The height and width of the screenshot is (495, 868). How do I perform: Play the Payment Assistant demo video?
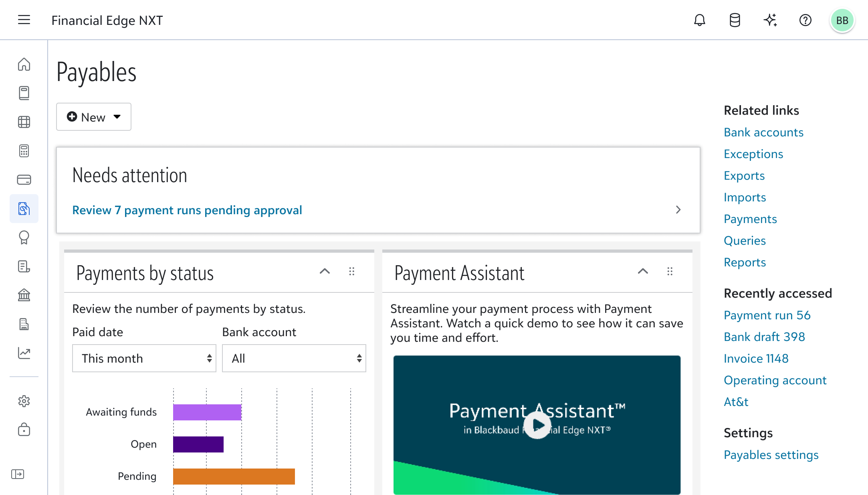537,425
